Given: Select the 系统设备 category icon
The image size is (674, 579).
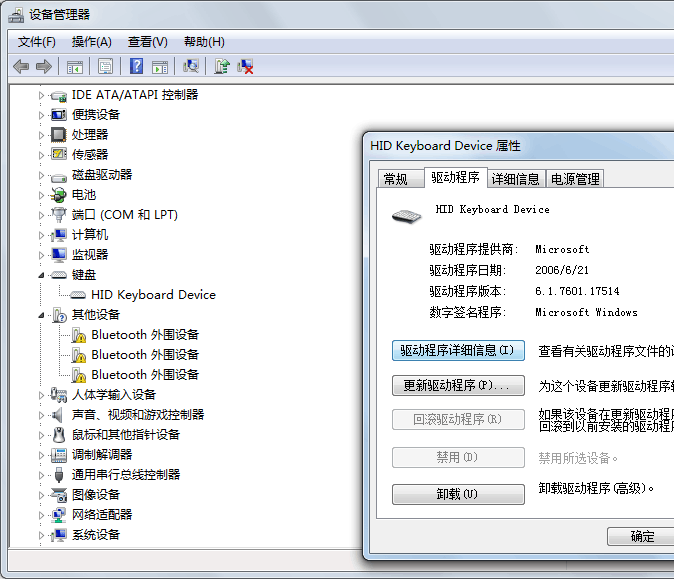Looking at the screenshot, I should 59,535.
